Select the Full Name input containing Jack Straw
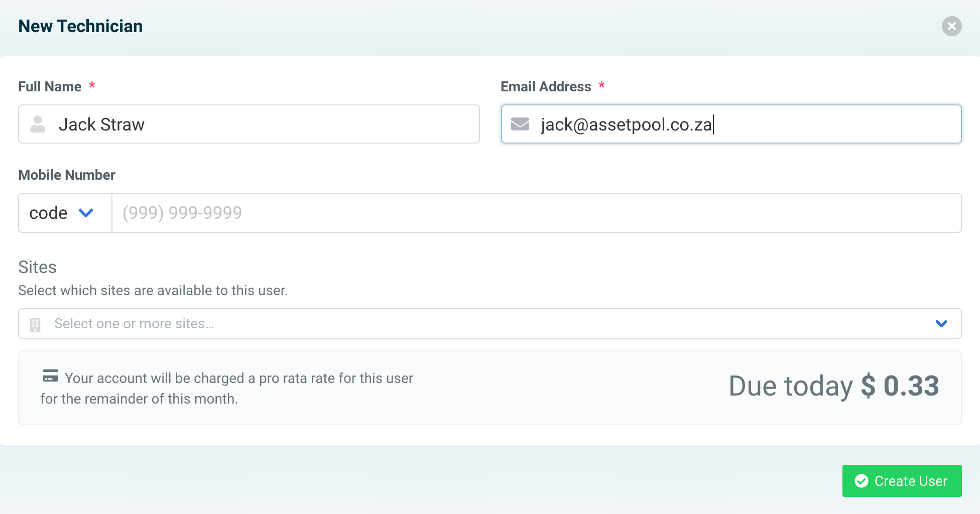This screenshot has height=514, width=980. [x=251, y=124]
